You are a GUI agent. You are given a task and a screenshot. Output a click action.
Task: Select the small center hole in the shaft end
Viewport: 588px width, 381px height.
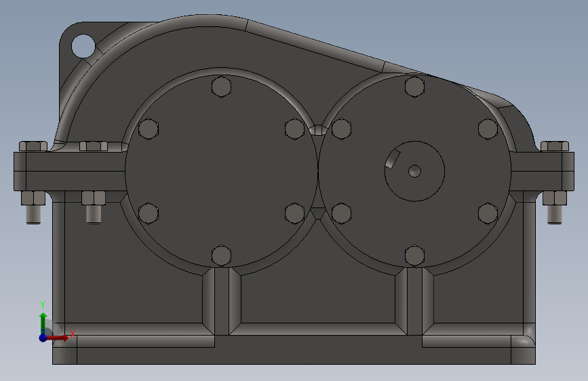(414, 172)
